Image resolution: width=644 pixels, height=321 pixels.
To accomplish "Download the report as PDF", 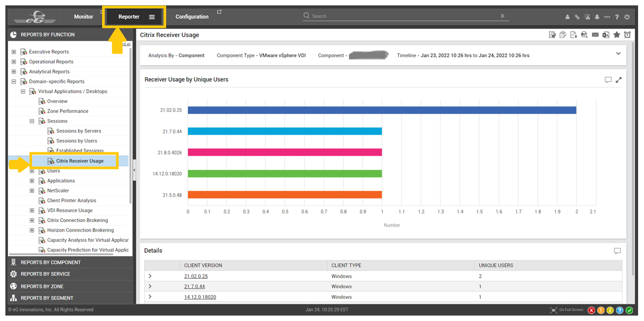I will click(574, 35).
